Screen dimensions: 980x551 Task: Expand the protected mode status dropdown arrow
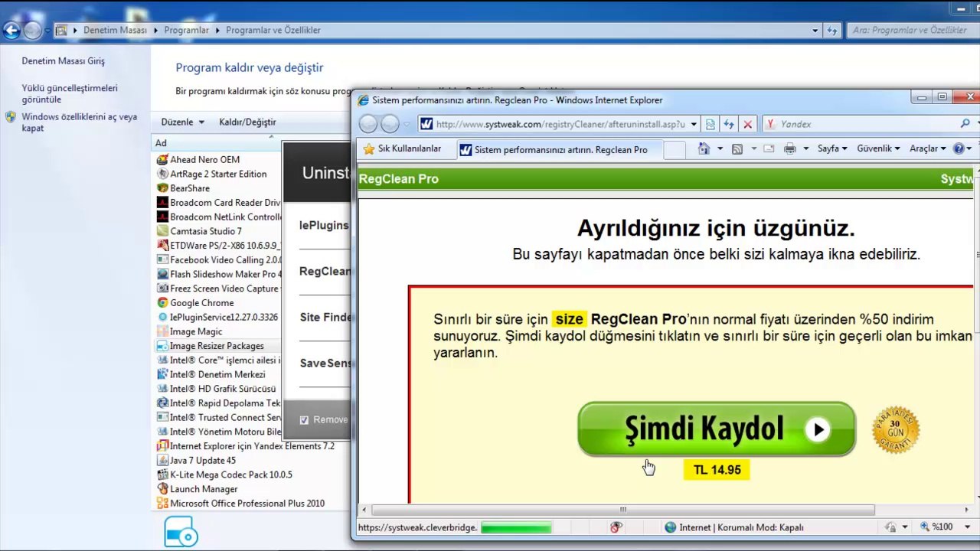(905, 527)
